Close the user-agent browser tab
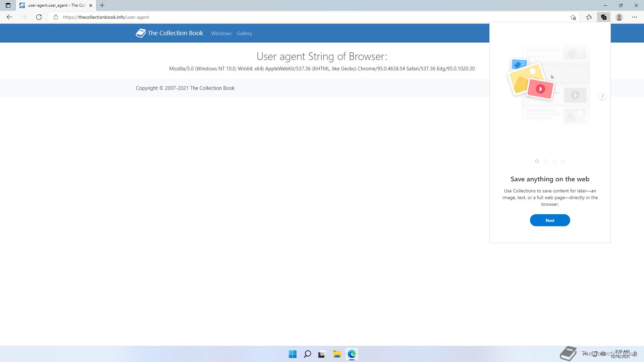The image size is (644, 362). tap(91, 5)
